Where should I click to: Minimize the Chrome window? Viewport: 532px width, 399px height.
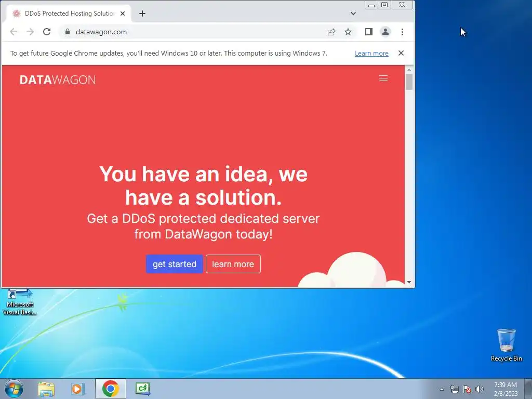coord(371,5)
